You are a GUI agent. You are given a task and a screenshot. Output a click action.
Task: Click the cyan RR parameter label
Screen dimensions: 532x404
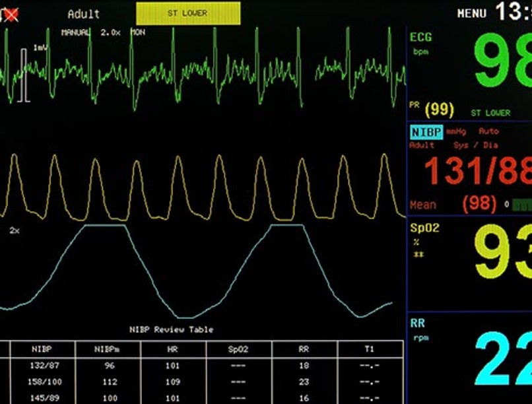tap(417, 323)
